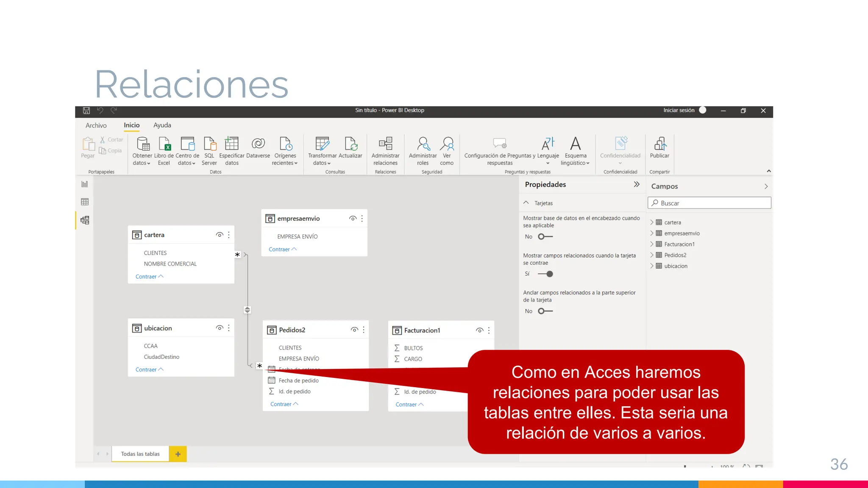This screenshot has width=868, height=488.
Task: Toggle visibility eye of Pedidos2 table
Action: point(354,330)
